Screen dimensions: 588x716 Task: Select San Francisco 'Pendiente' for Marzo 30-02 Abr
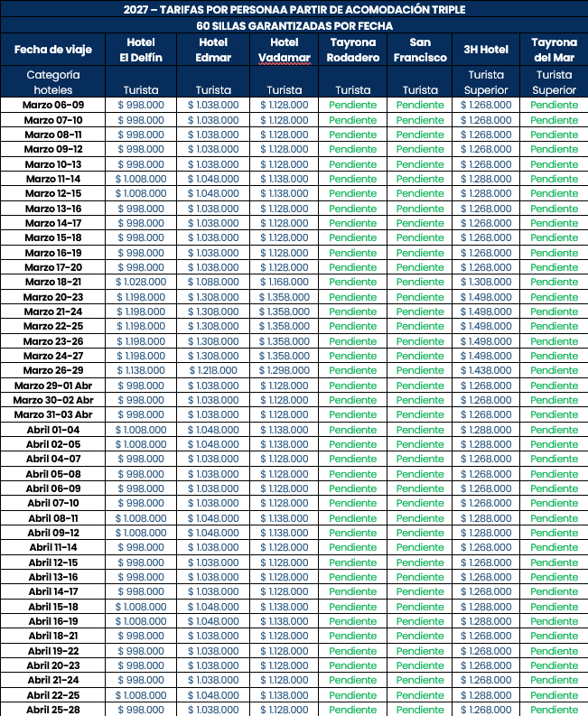click(x=420, y=400)
